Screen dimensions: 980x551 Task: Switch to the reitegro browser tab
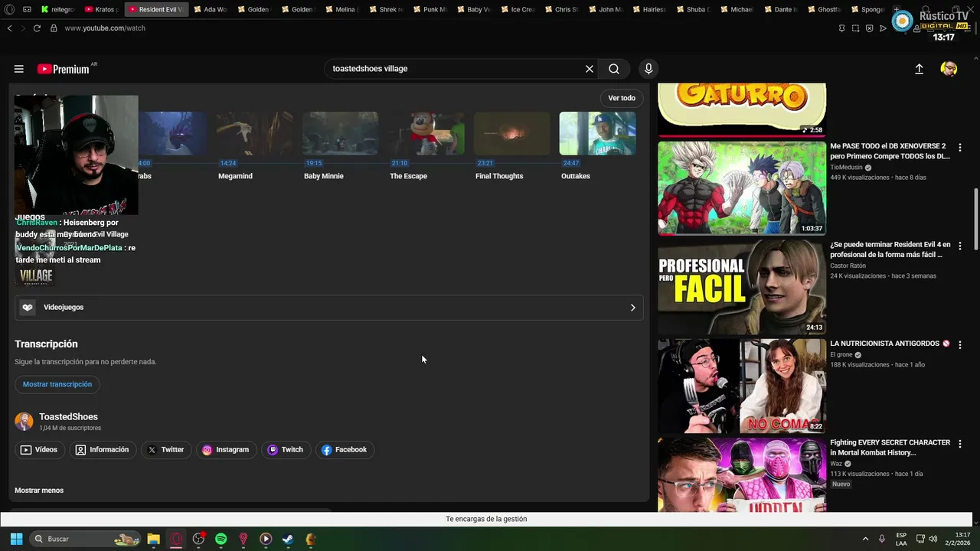pyautogui.click(x=57, y=10)
